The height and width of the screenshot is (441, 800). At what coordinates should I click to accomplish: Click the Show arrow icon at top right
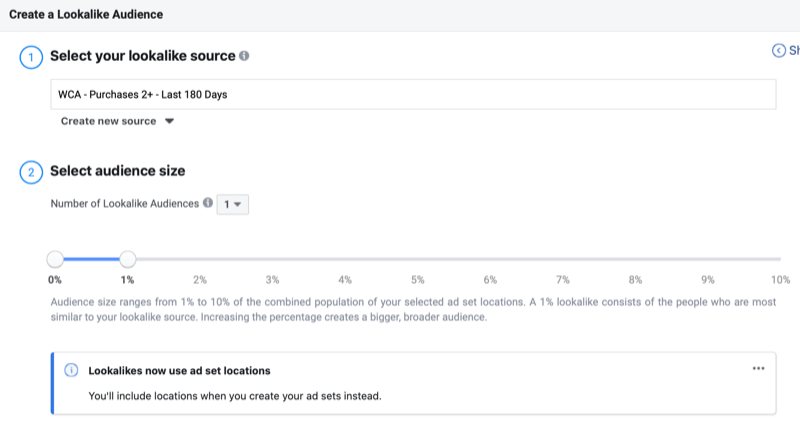[778, 50]
